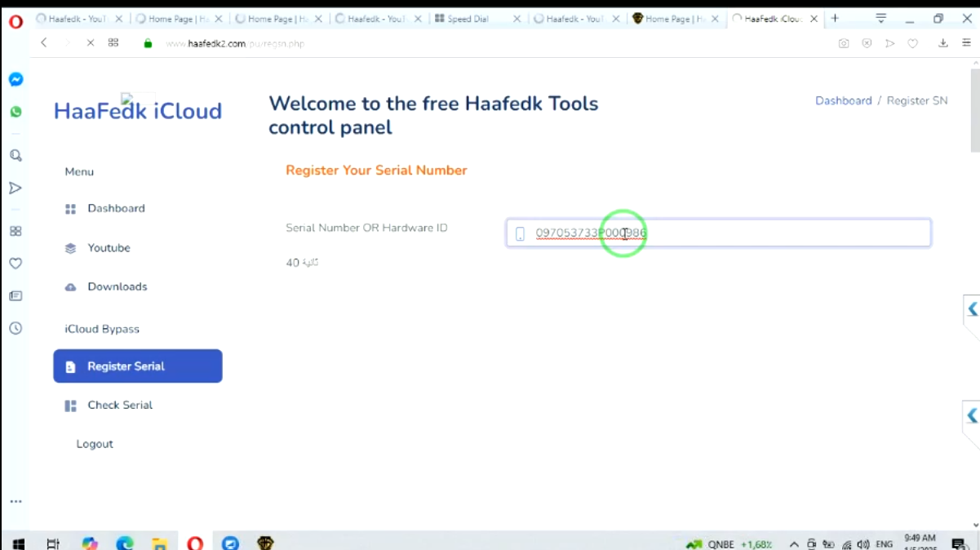The image size is (980, 550).
Task: Switch to Home Page tab with brown favicon
Action: coord(676,19)
